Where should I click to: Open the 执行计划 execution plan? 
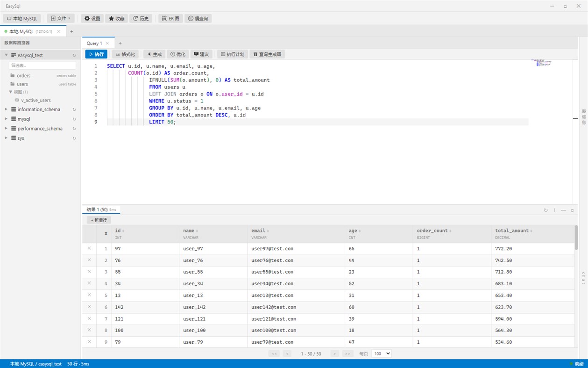click(232, 54)
